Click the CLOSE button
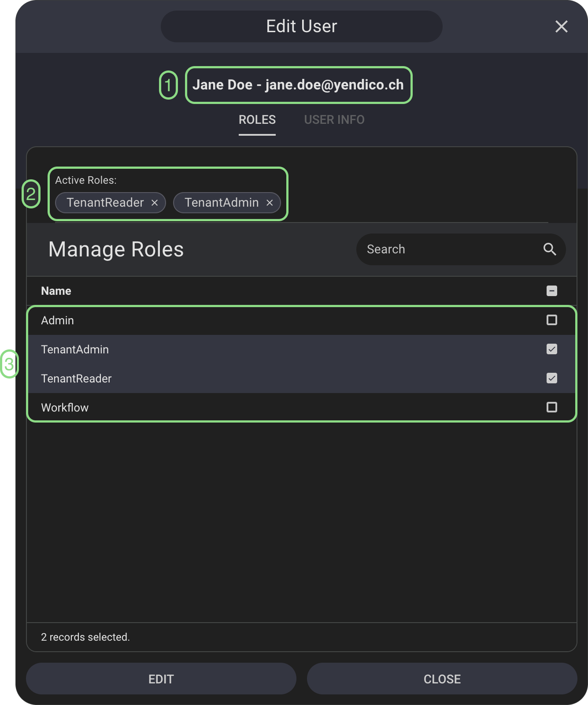Screen dimensions: 588x705 (x=442, y=679)
